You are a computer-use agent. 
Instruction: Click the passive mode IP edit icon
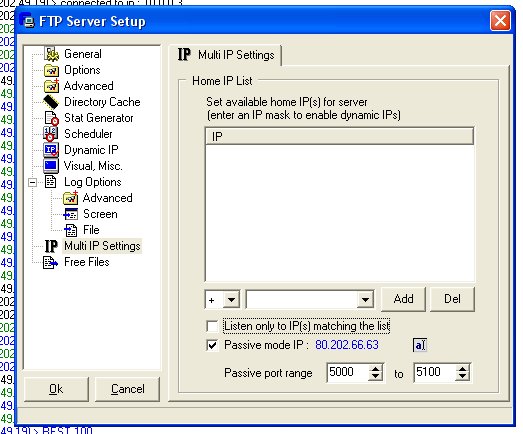(x=420, y=345)
